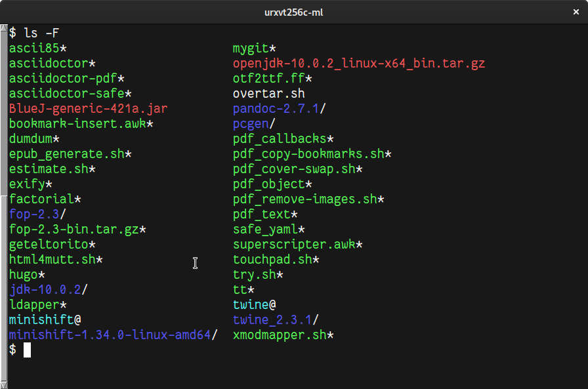Viewport: 588px width, 389px height.
Task: Click the 'ls -F' command text
Action: 42,33
